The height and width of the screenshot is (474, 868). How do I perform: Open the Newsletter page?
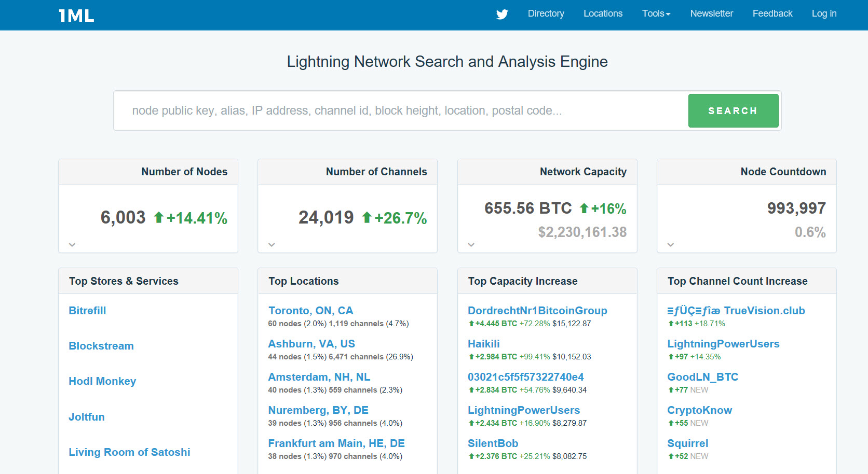pyautogui.click(x=711, y=13)
